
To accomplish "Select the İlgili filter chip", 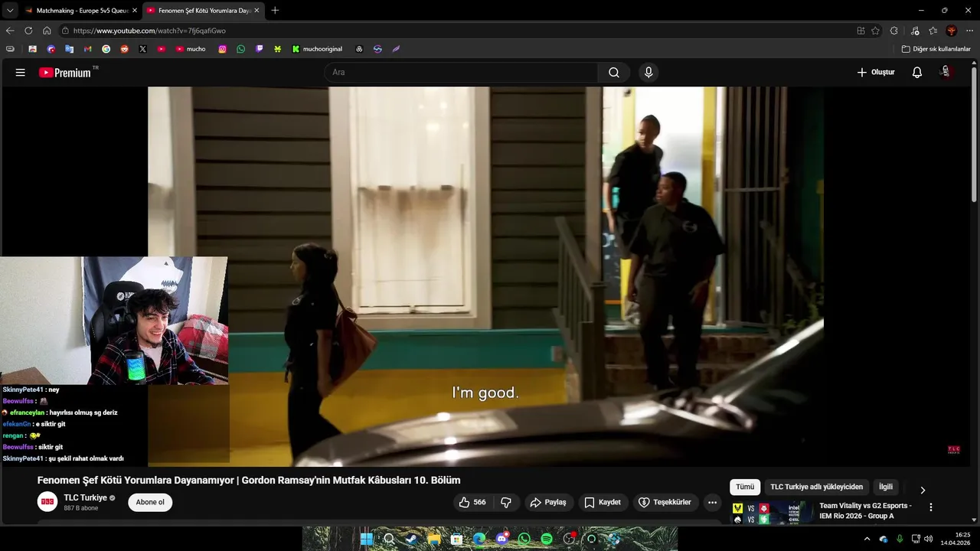I will click(x=886, y=487).
